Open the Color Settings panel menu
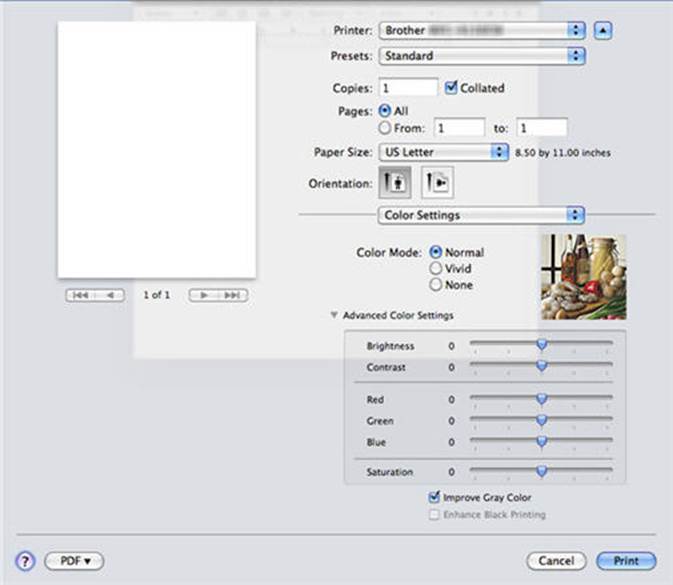This screenshot has width=673, height=585. (x=480, y=215)
